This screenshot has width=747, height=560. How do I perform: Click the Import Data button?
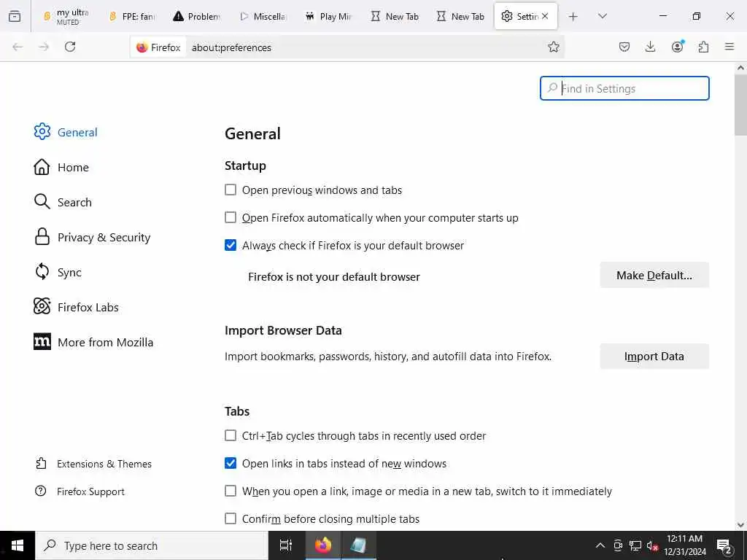pos(654,357)
